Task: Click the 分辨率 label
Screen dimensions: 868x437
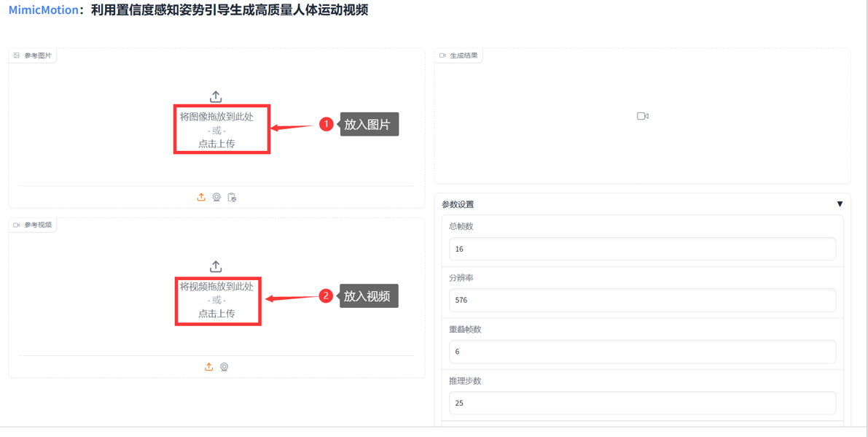Action: pos(461,277)
